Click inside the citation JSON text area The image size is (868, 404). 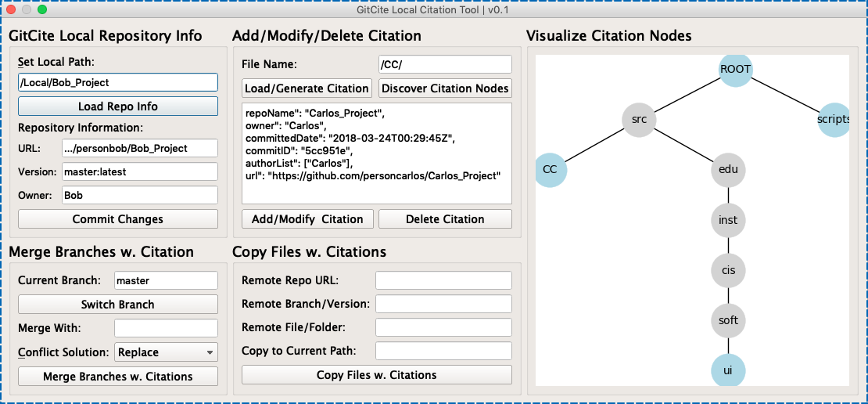click(x=377, y=153)
